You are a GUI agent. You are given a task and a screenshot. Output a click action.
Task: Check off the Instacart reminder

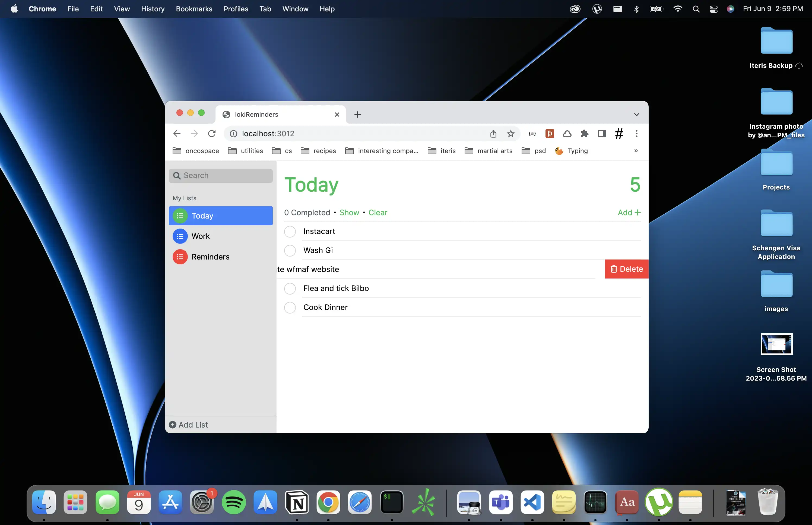(290, 232)
